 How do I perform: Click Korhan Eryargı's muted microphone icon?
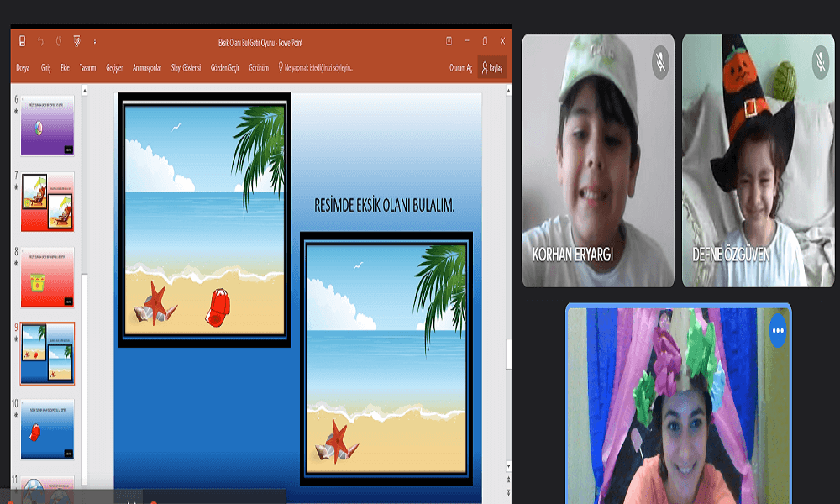click(660, 63)
